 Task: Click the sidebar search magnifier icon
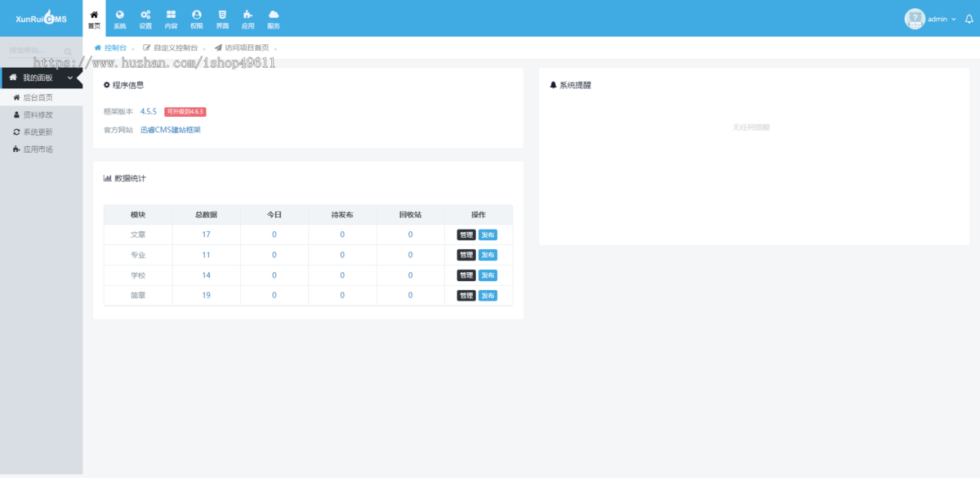[68, 51]
